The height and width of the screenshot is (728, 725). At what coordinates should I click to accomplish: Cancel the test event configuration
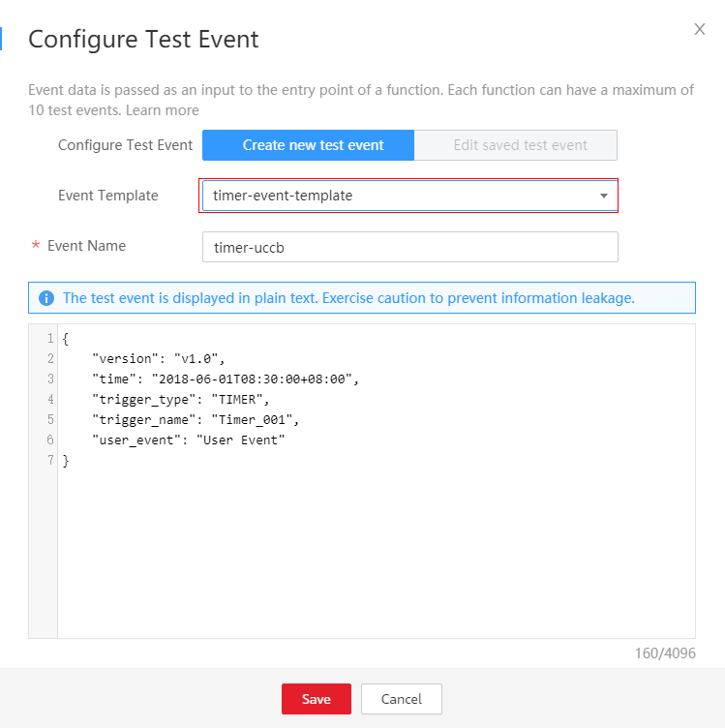(401, 699)
